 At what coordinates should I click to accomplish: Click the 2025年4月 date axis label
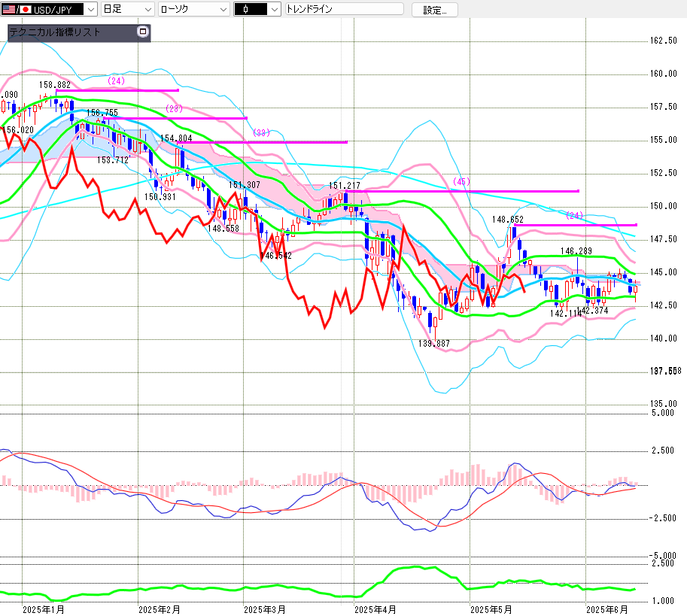[x=375, y=609]
